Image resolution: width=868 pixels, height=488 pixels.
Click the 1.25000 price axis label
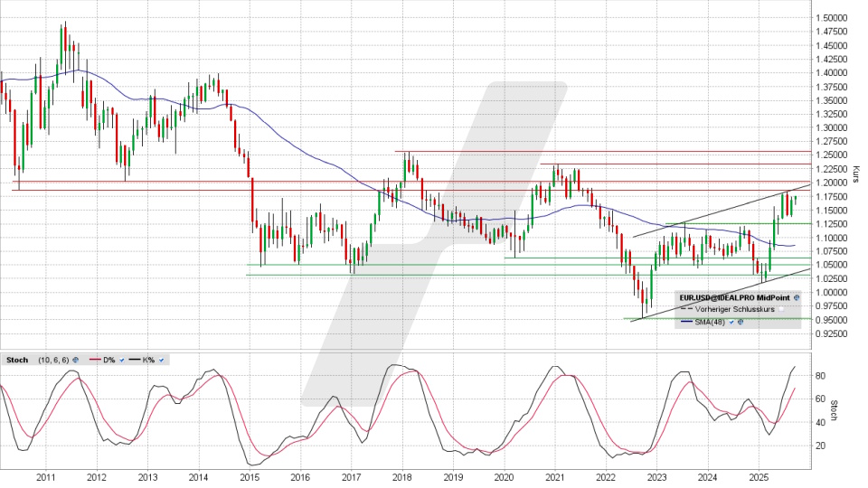[x=832, y=155]
